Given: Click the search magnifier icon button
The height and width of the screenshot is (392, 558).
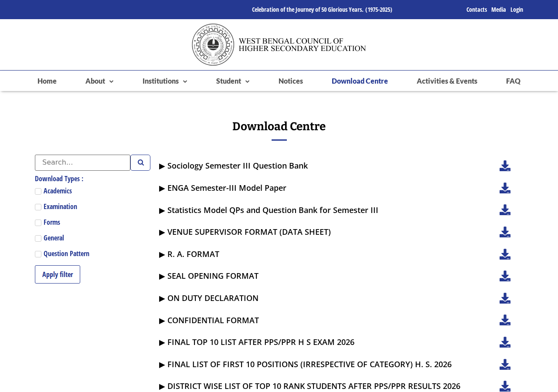Looking at the screenshot, I should pos(140,162).
